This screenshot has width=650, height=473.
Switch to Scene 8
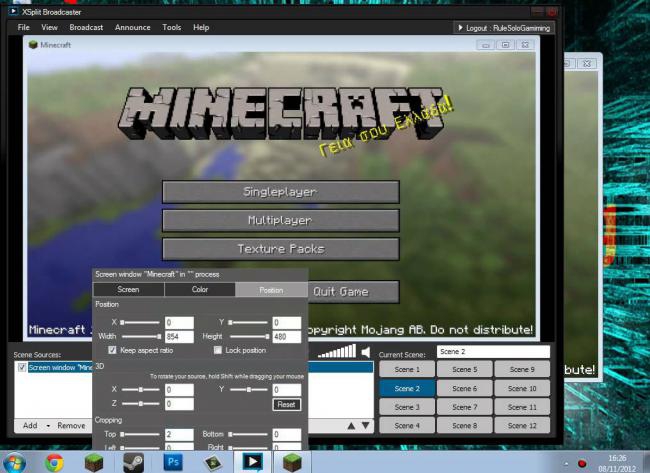pyautogui.click(x=465, y=425)
